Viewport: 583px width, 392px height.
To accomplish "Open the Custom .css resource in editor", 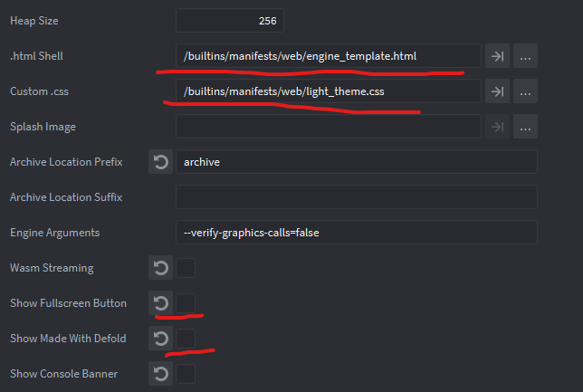I will (497, 91).
